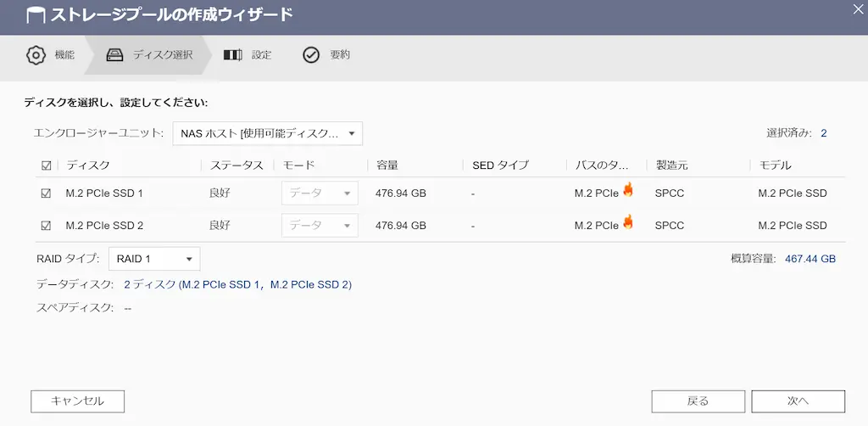The height and width of the screenshot is (426, 868).
Task: Click the 選択済み count value 2
Action: pyautogui.click(x=824, y=133)
